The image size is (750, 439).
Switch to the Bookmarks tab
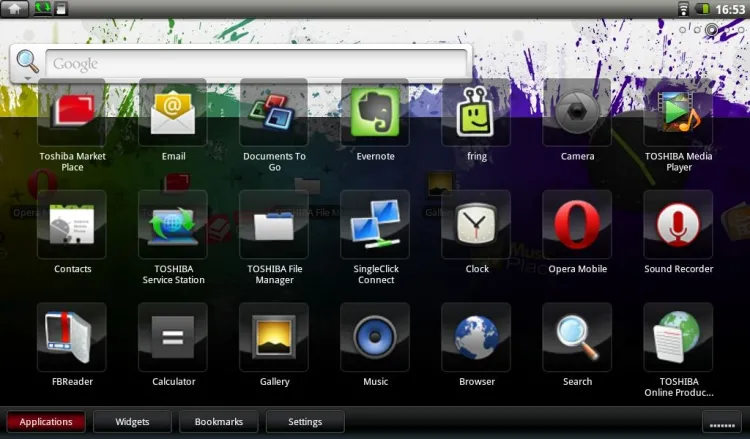pyautogui.click(x=219, y=422)
